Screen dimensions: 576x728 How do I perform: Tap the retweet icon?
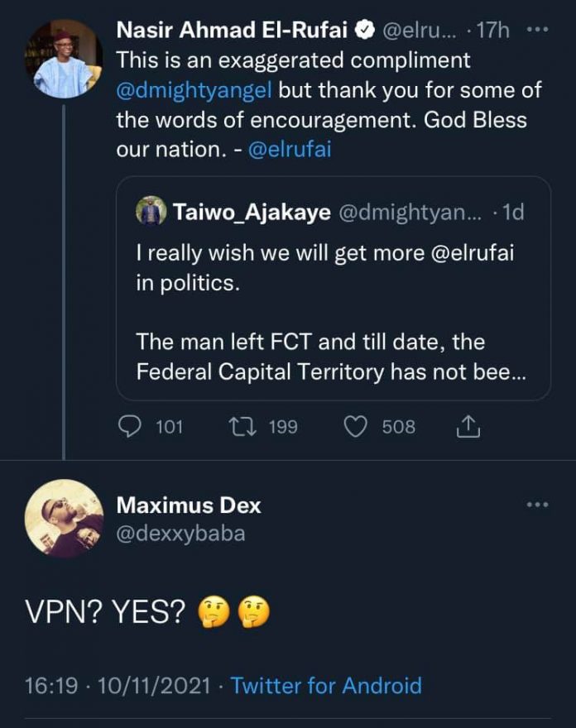point(240,426)
